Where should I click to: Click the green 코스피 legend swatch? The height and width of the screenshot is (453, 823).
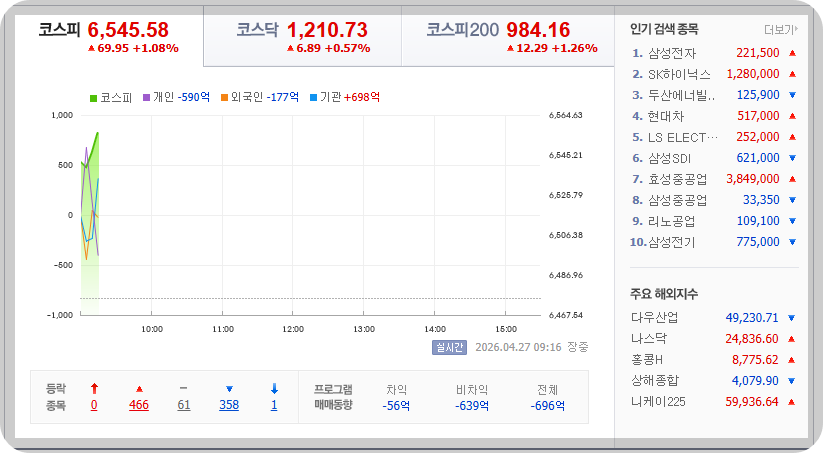pos(93,98)
